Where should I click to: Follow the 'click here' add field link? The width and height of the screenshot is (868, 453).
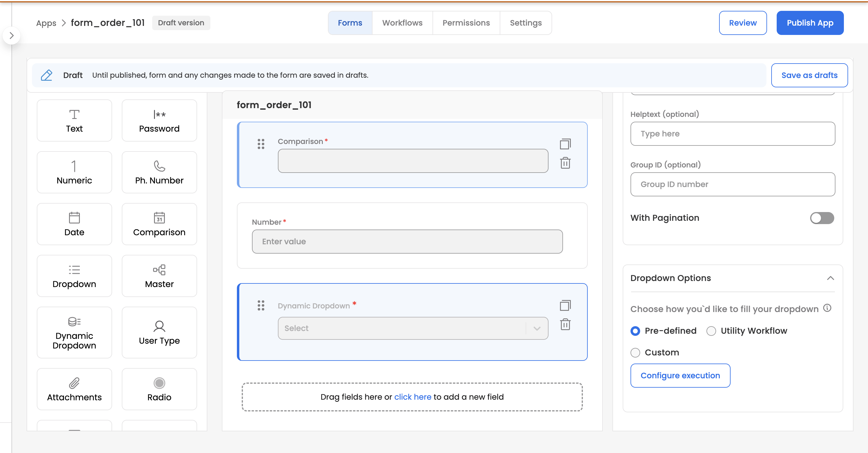(x=412, y=397)
